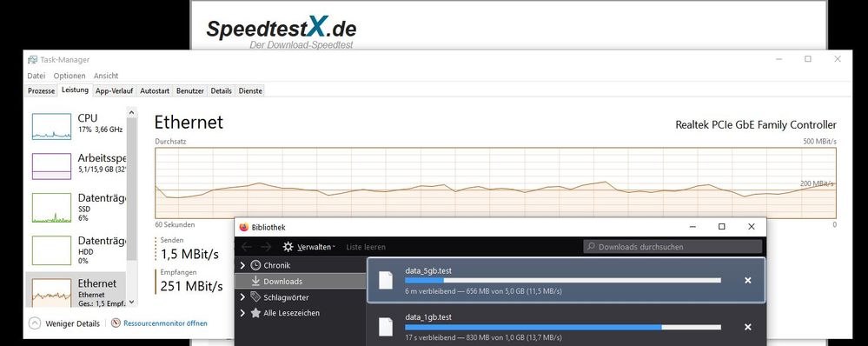
Task: Open the Benutzer tab
Action: (190, 90)
